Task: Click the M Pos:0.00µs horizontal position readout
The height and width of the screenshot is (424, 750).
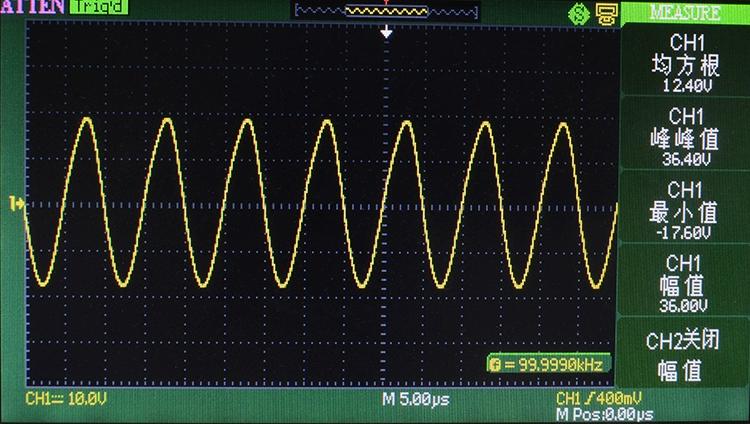Action: click(604, 414)
